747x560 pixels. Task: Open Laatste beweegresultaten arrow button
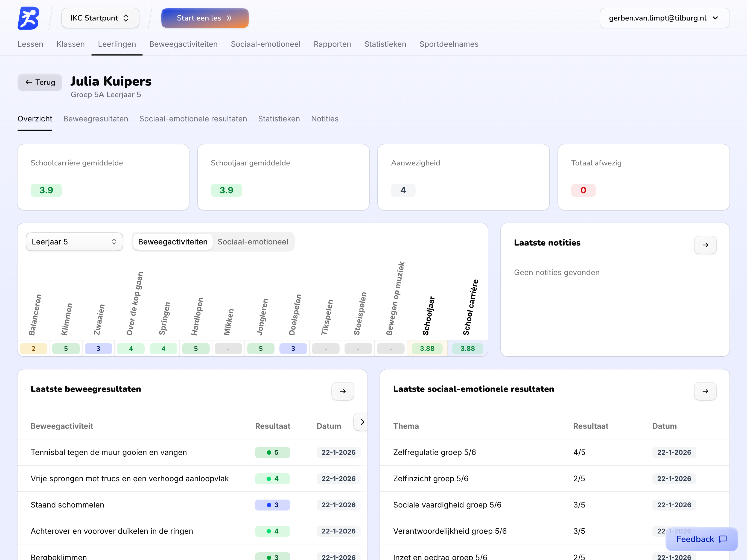point(342,391)
